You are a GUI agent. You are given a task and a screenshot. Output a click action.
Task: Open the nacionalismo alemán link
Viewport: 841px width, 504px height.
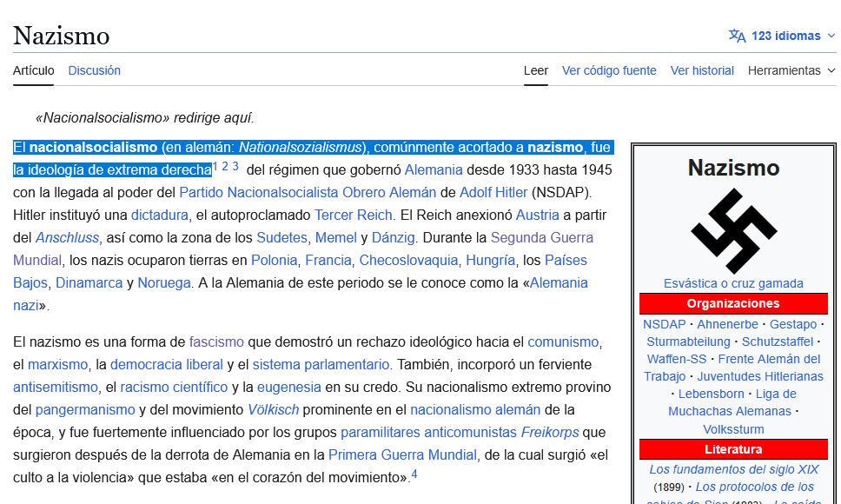point(475,409)
